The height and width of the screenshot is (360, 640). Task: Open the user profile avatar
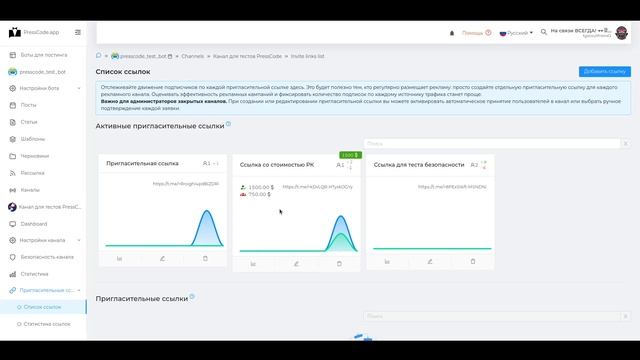tap(621, 33)
